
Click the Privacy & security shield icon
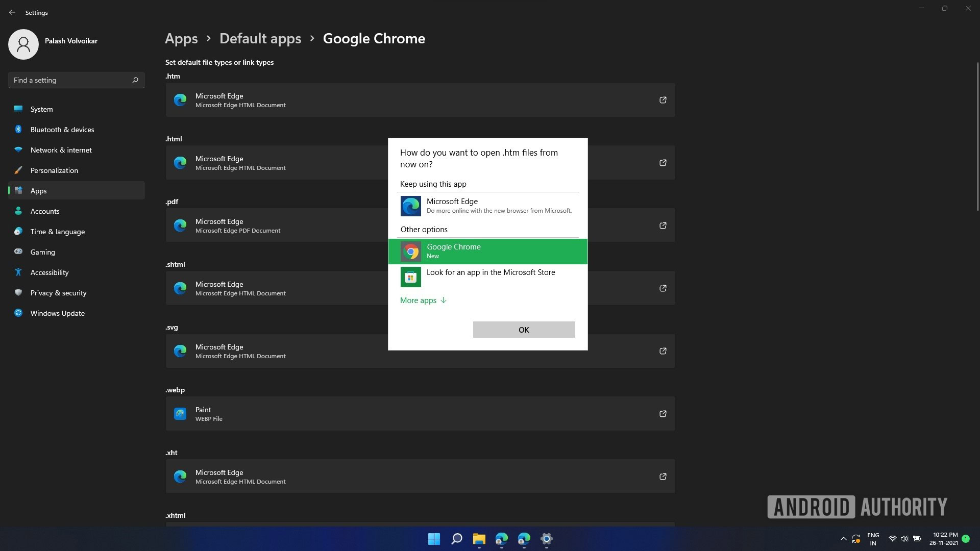coord(18,292)
